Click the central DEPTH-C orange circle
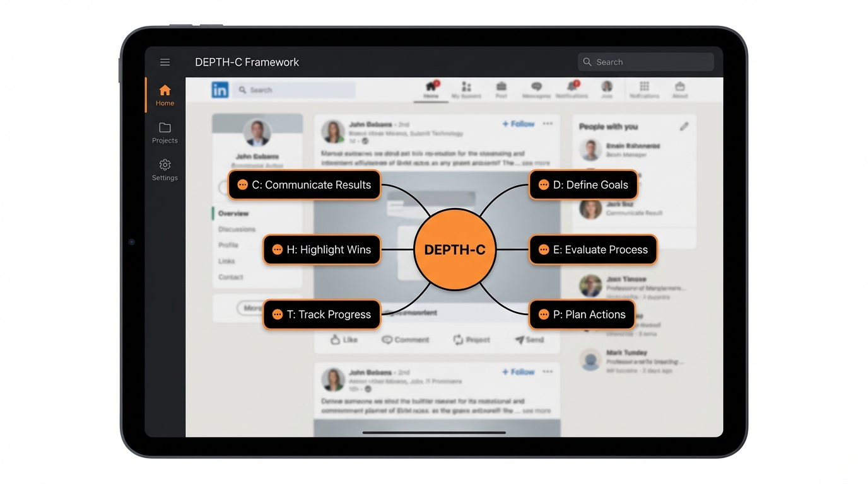Viewport: 868px width, 484px height. click(454, 250)
